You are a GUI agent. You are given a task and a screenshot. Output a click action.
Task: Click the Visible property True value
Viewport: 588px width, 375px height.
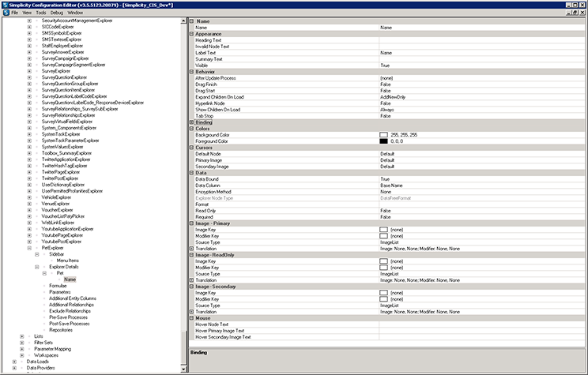click(482, 66)
